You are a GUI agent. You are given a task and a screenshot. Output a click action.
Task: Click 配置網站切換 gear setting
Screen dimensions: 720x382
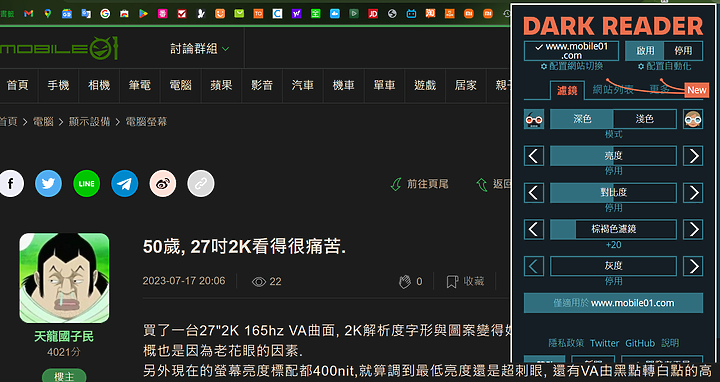(572, 66)
